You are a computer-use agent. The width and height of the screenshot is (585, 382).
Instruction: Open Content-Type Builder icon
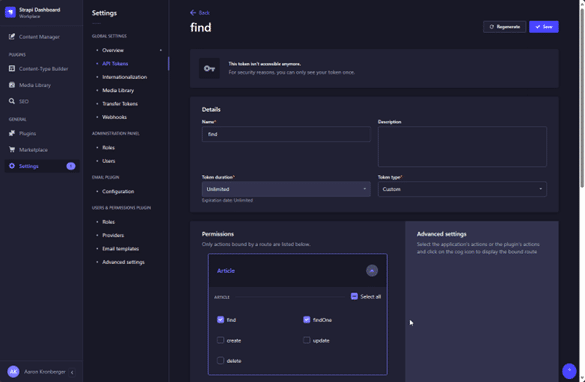(x=12, y=69)
